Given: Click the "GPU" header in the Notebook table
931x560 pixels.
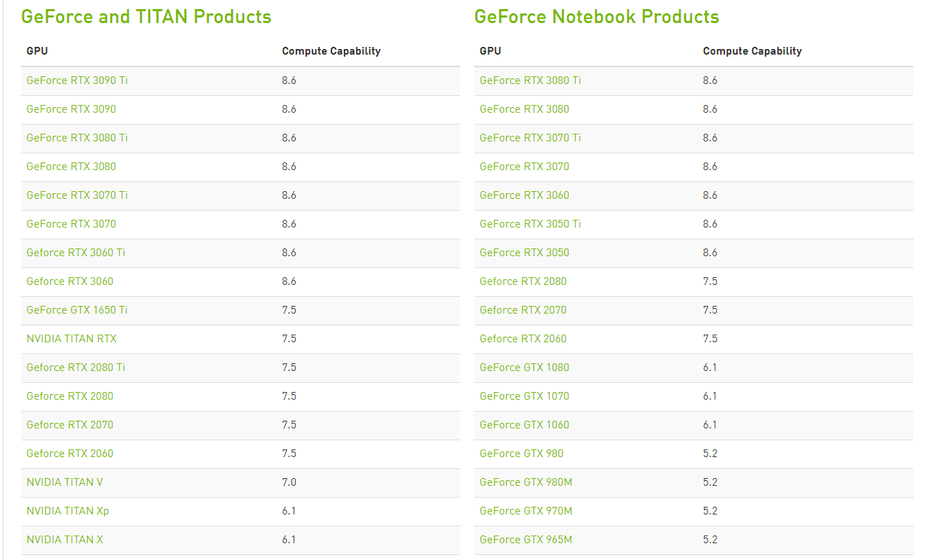Looking at the screenshot, I should (x=490, y=51).
